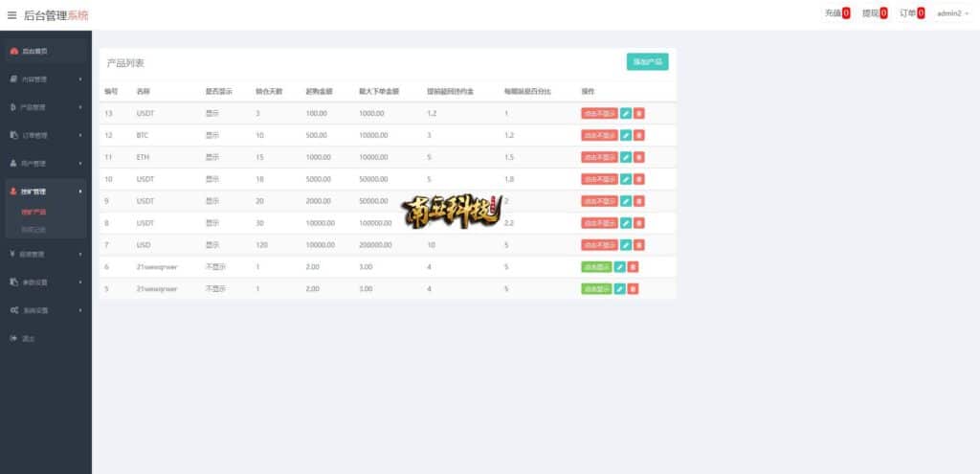The height and width of the screenshot is (474, 980).
Task: Click trash icon for product number 10
Action: 638,179
